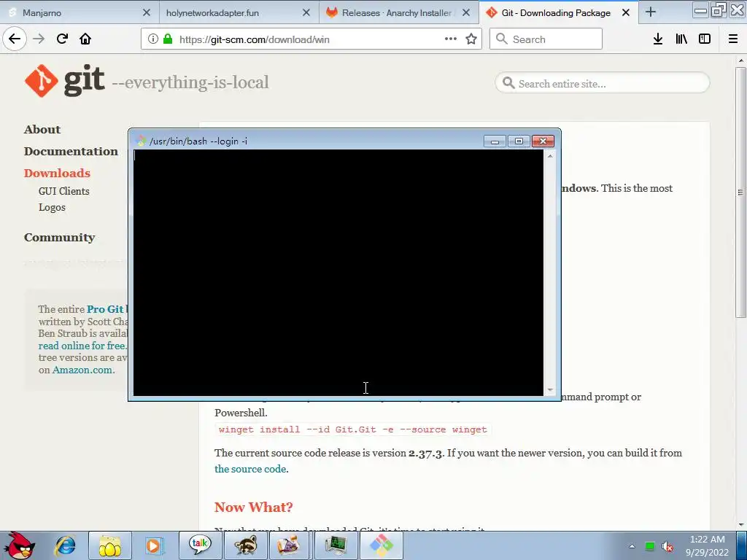This screenshot has height=560, width=747.
Task: Click the green padlock security icon
Action: point(168,39)
